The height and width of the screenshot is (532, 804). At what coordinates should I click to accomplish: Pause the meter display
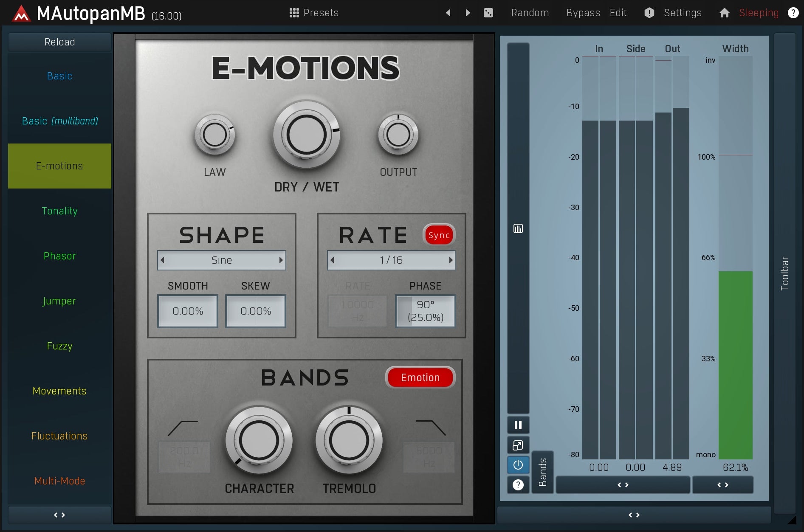(x=518, y=425)
